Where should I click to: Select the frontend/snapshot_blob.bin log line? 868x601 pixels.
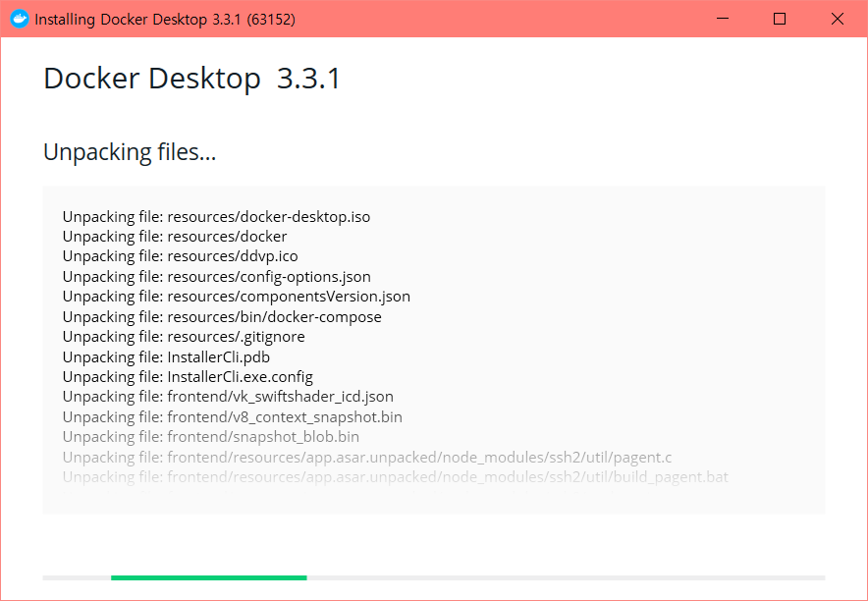(x=211, y=437)
